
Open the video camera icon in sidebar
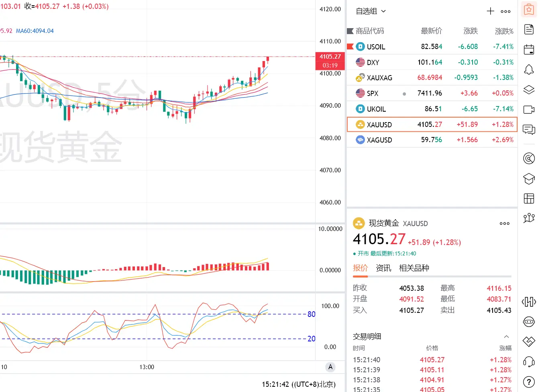pos(529,110)
